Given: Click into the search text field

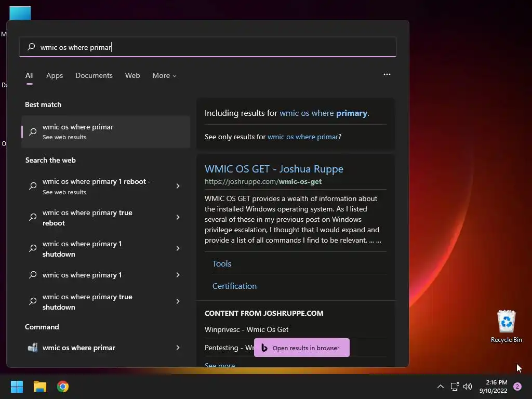Looking at the screenshot, I should (208, 47).
